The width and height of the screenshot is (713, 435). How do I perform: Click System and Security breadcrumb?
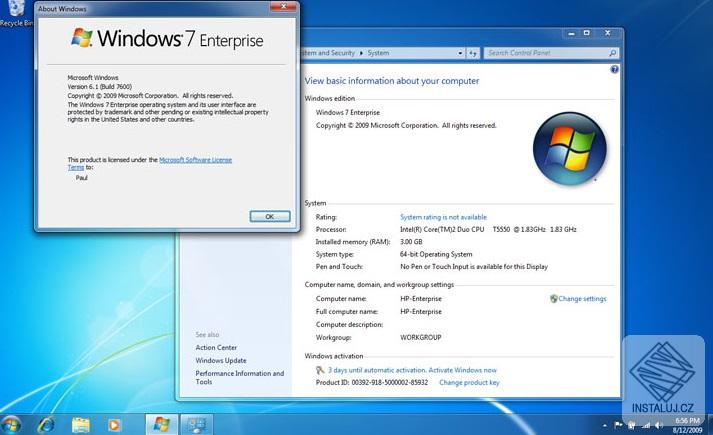pyautogui.click(x=328, y=53)
